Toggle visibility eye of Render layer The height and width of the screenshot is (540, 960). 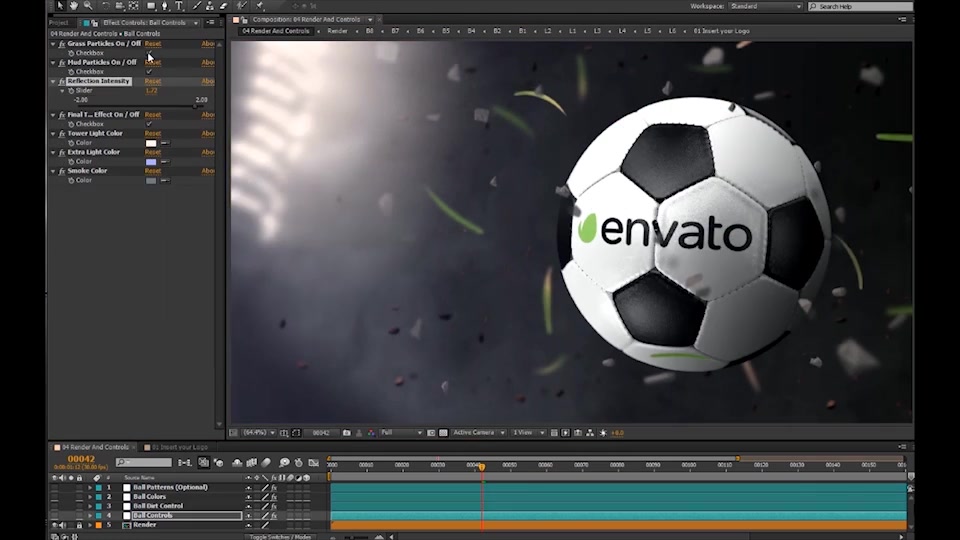click(x=54, y=525)
